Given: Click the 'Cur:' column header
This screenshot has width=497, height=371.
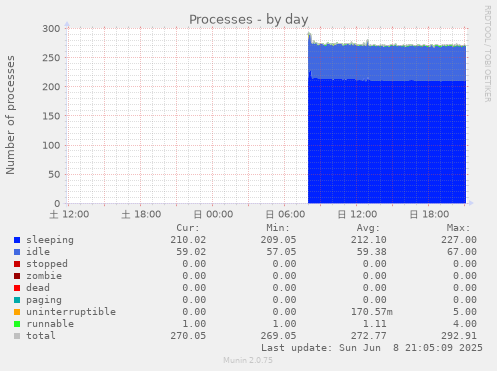Looking at the screenshot, I should click(x=188, y=228).
